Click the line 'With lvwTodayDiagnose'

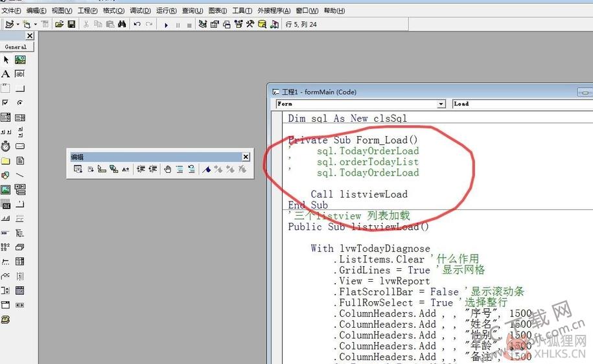tap(370, 248)
